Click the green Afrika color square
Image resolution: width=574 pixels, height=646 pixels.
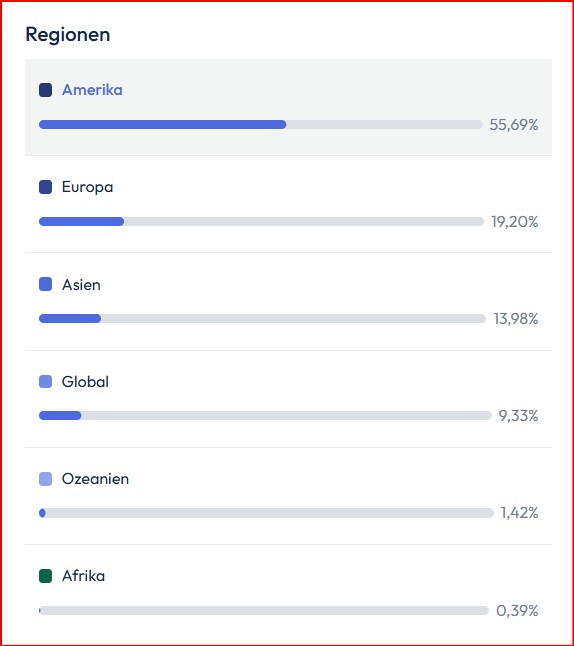[x=45, y=576]
